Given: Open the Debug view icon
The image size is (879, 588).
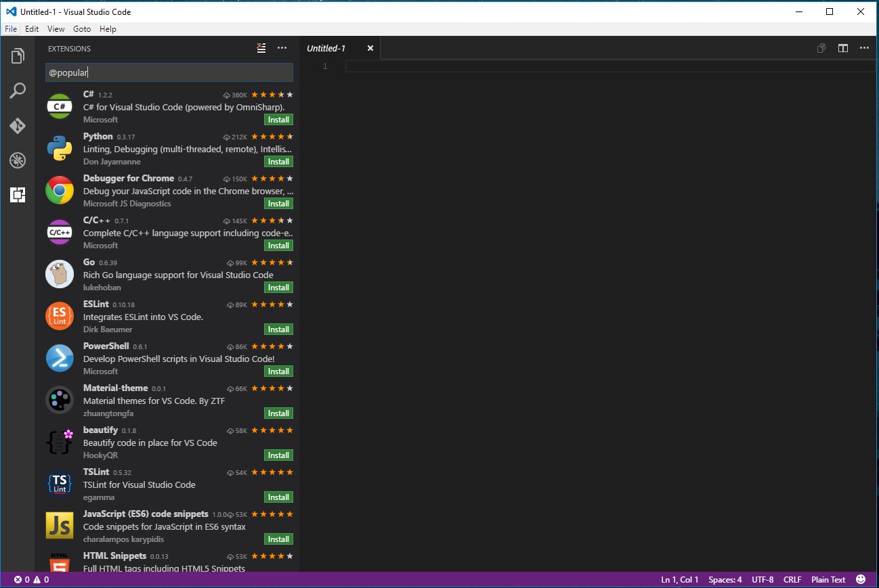Looking at the screenshot, I should (18, 160).
